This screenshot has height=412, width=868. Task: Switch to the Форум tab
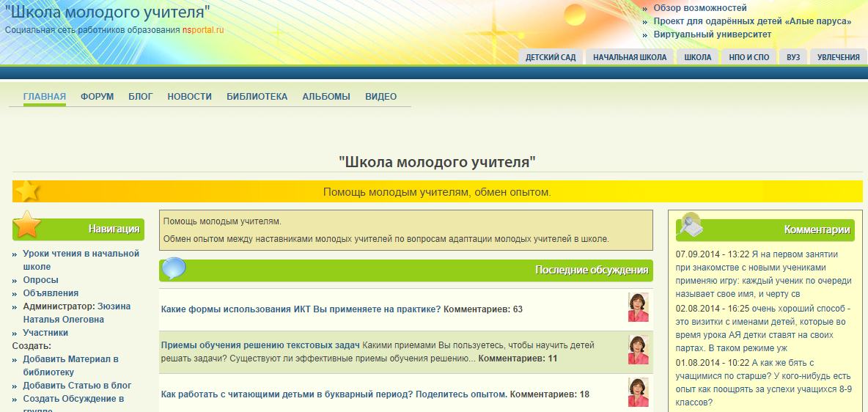click(x=97, y=97)
